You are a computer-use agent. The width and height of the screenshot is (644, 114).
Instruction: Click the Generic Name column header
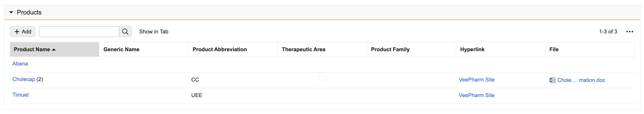pos(121,49)
